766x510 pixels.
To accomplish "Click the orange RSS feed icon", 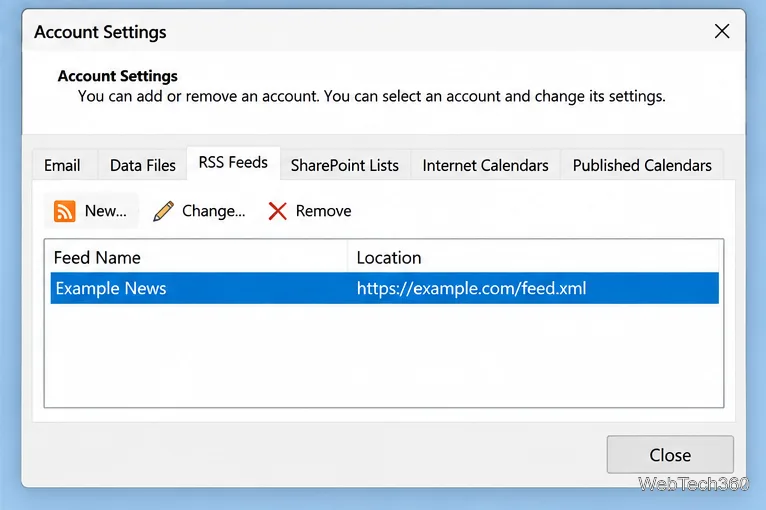I will point(64,211).
